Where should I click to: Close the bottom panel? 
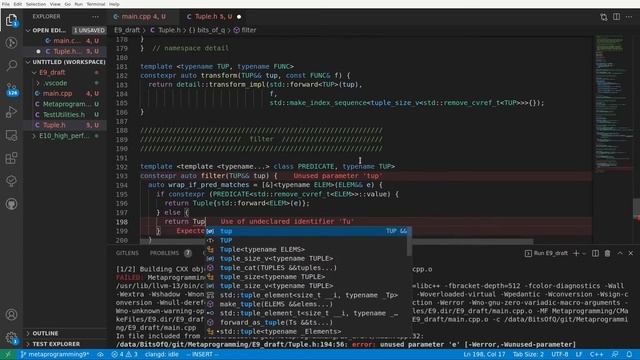point(631,253)
